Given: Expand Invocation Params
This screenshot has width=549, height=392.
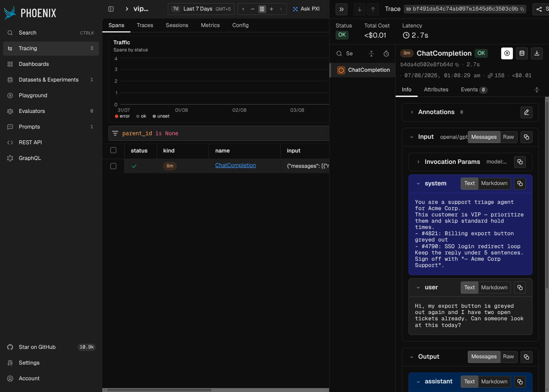Looking at the screenshot, I should click(x=418, y=162).
